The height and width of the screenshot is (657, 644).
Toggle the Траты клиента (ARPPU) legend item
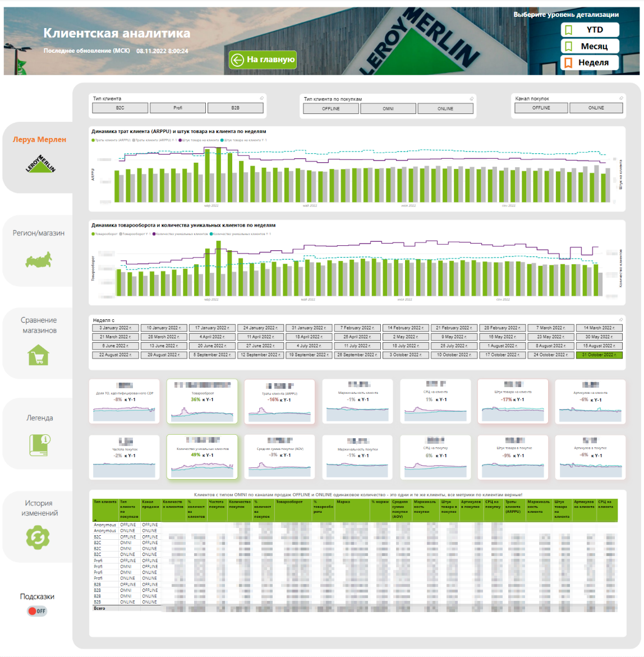click(x=112, y=136)
